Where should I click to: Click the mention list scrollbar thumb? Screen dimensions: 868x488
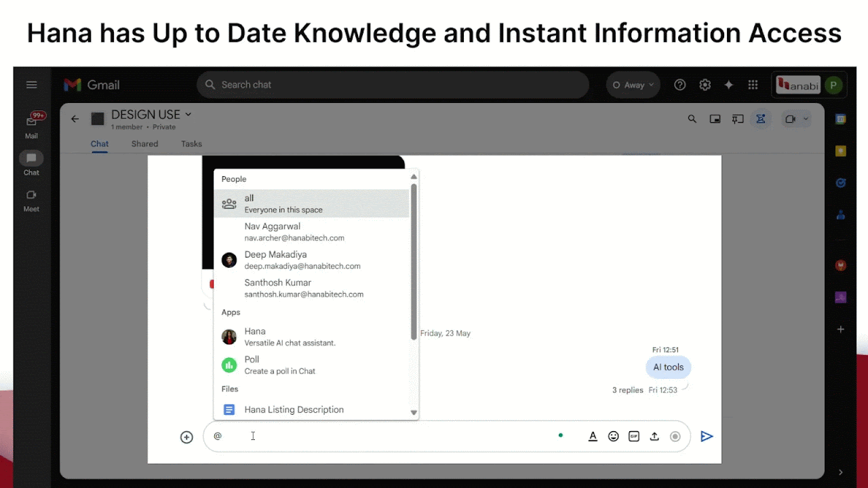click(414, 261)
